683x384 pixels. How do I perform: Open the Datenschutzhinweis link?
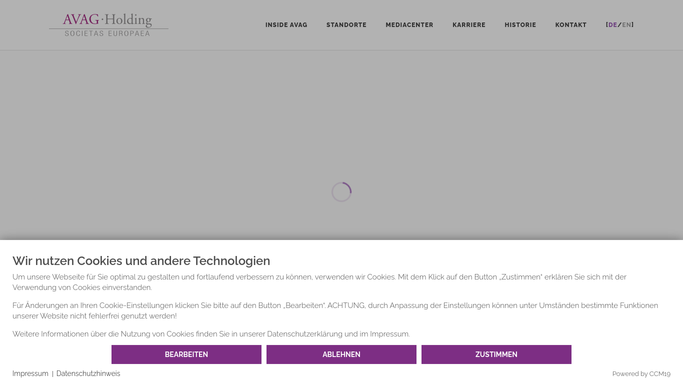(x=88, y=374)
